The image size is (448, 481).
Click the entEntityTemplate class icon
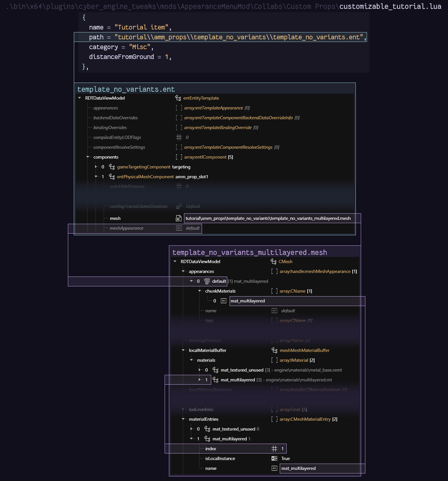pyautogui.click(x=178, y=98)
